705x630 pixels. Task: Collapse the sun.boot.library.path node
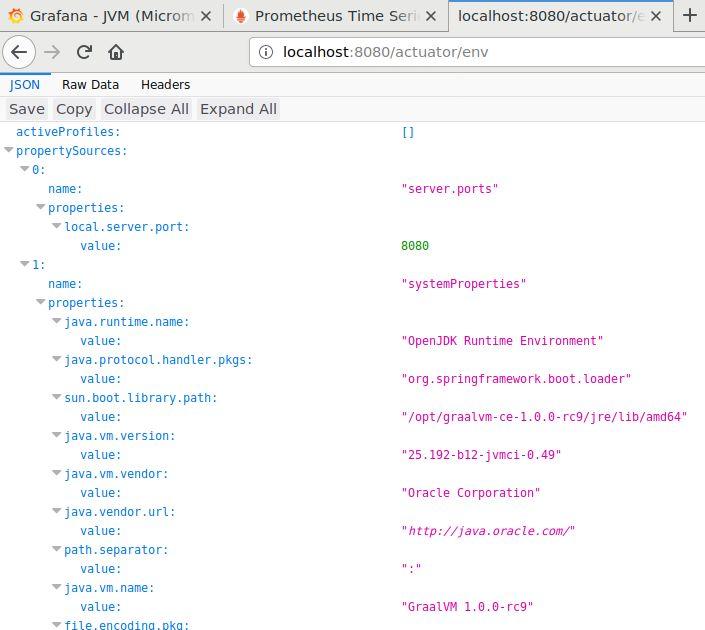(x=57, y=397)
